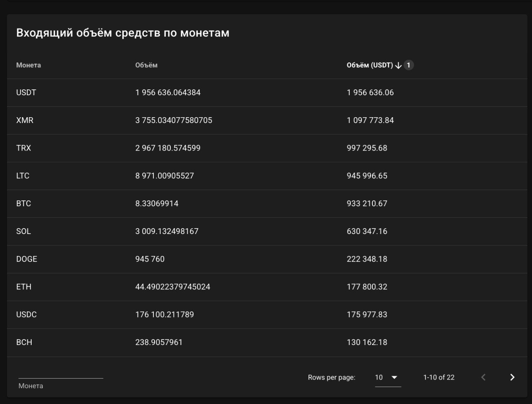Image resolution: width=532 pixels, height=404 pixels.
Task: Click DOGE's USDT volume 222 348.18
Action: point(367,259)
